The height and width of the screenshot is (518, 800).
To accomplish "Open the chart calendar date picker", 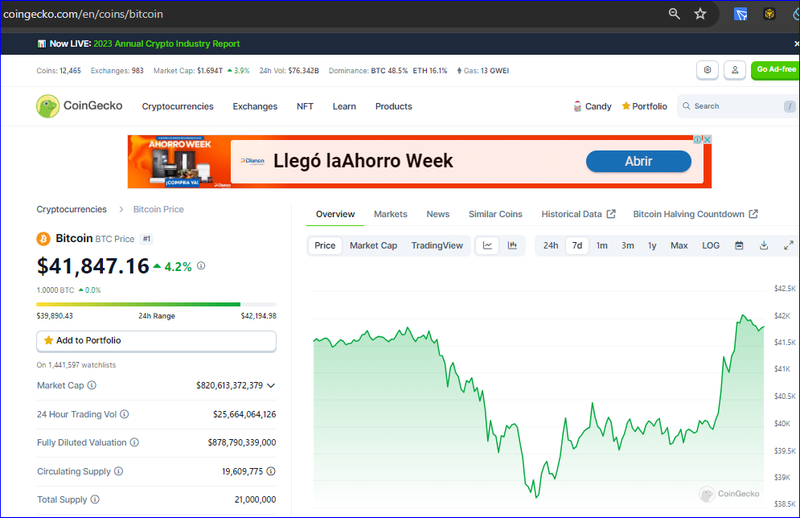I will [739, 245].
